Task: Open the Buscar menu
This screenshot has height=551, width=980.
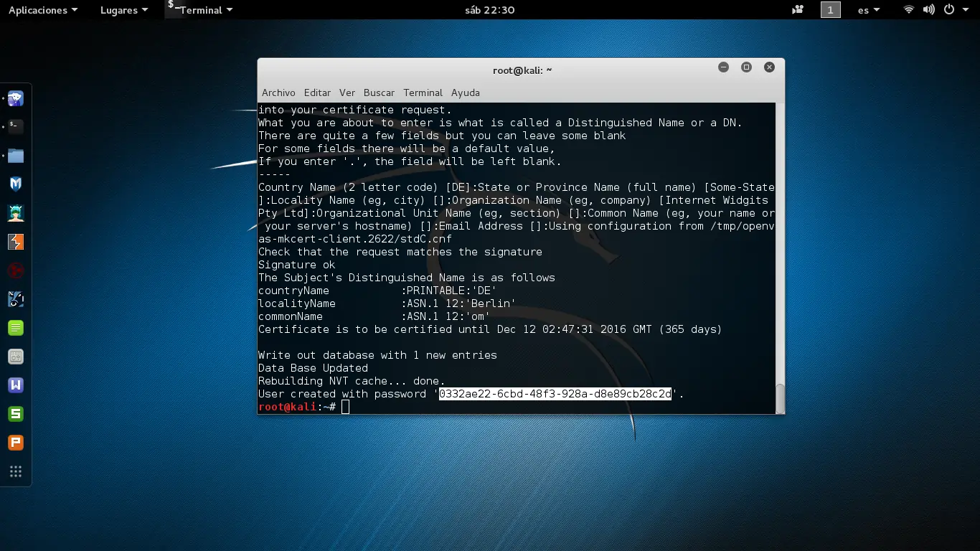Action: 379,93
